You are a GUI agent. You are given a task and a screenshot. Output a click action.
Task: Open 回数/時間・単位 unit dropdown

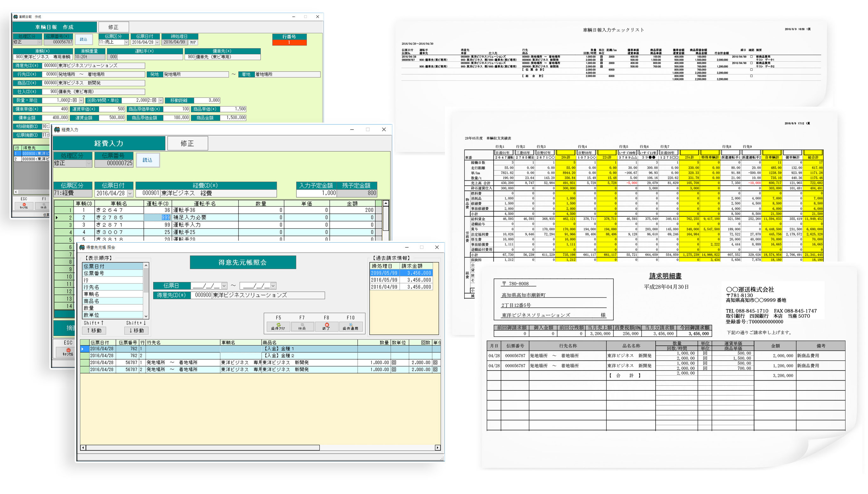(161, 100)
